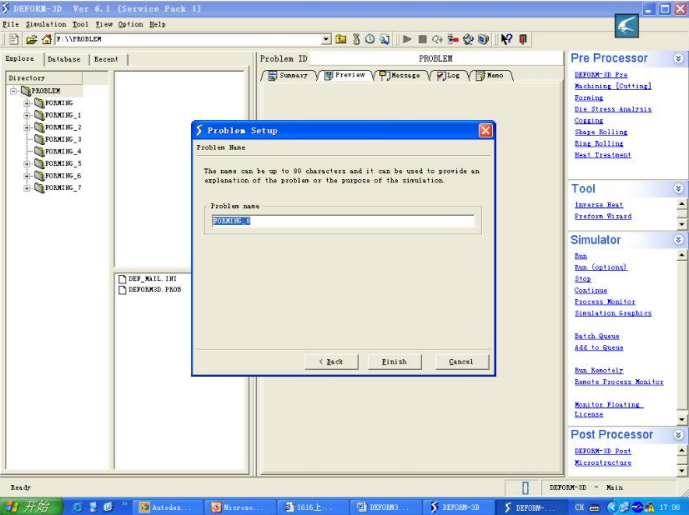Open the Tool menu
Screen dimensions: 689x515
(x=80, y=25)
